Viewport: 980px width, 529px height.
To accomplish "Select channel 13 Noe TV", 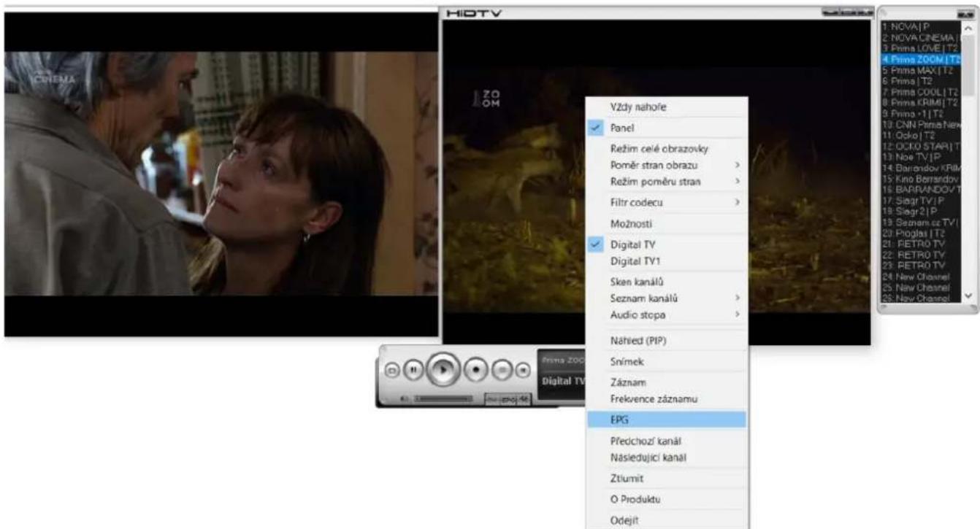I will tap(920, 157).
